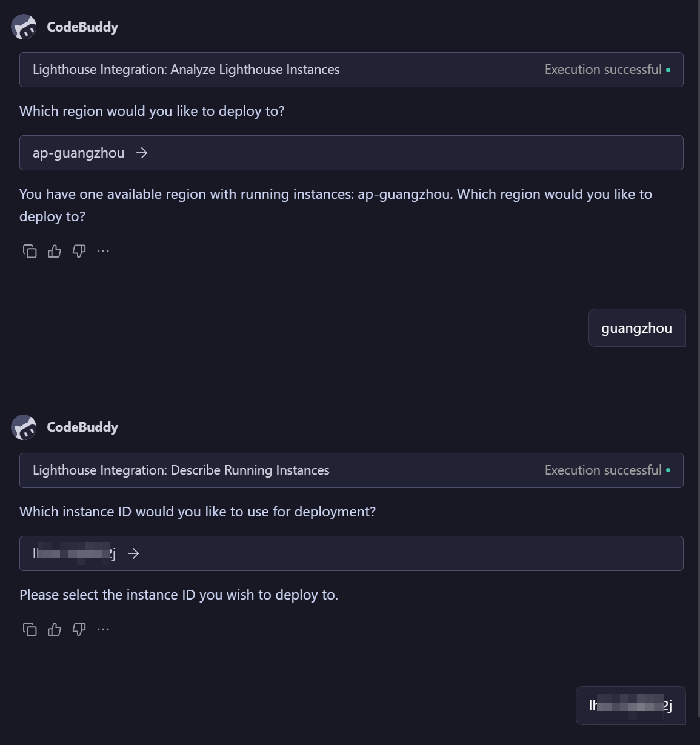This screenshot has width=700, height=745.
Task: Click the arrow beside the blurred instance ID
Action: click(x=133, y=553)
